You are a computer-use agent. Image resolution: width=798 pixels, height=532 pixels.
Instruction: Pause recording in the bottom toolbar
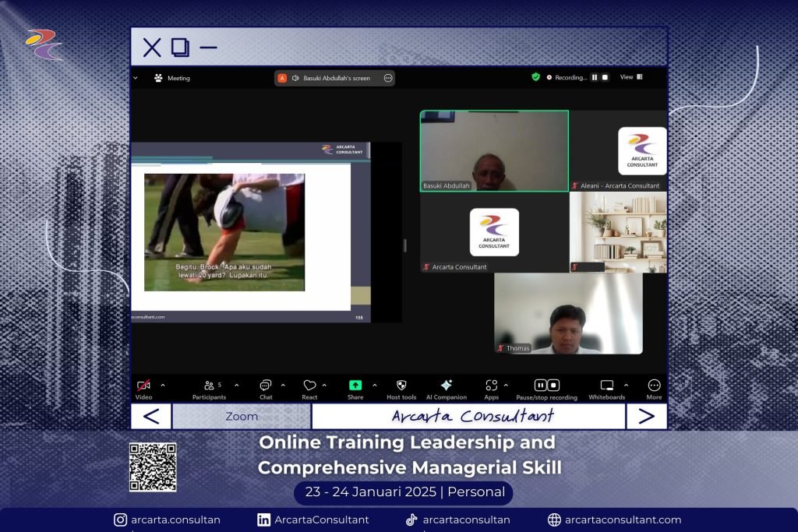tap(540, 386)
